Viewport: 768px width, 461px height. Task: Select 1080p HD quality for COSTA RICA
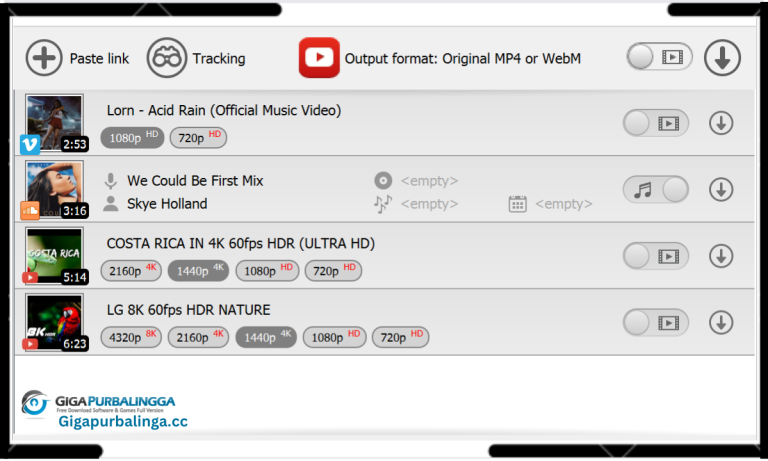pos(267,270)
